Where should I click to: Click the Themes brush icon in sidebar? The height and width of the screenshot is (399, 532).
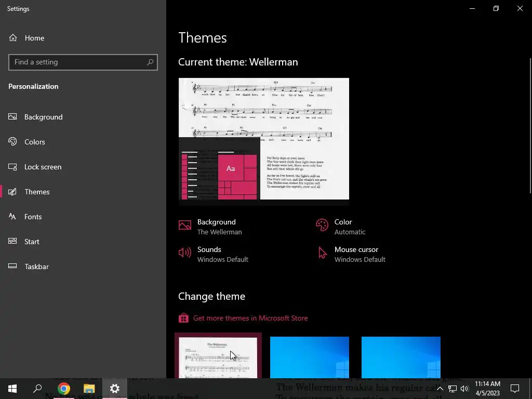point(12,192)
